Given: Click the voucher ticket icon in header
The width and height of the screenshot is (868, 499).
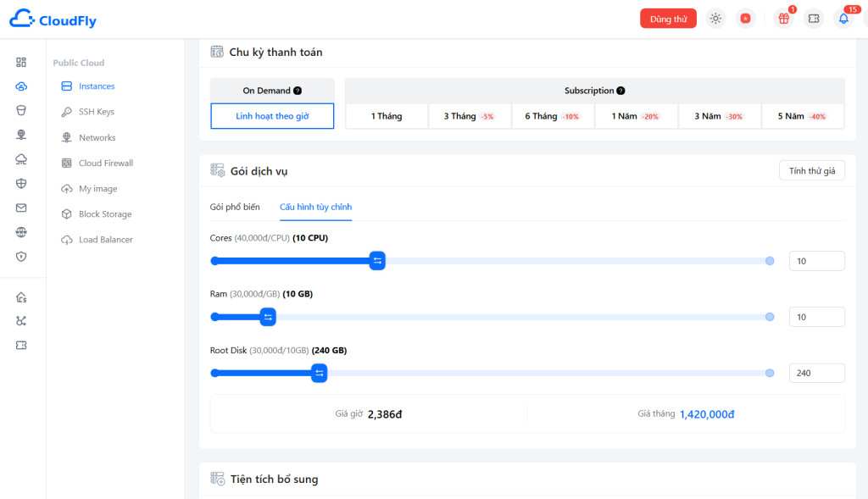Looking at the screenshot, I should click(814, 19).
